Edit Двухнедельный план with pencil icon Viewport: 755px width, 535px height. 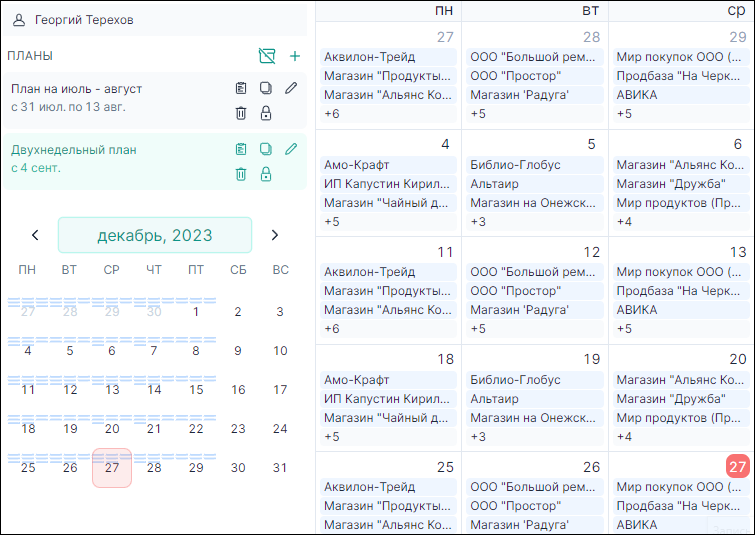(291, 149)
